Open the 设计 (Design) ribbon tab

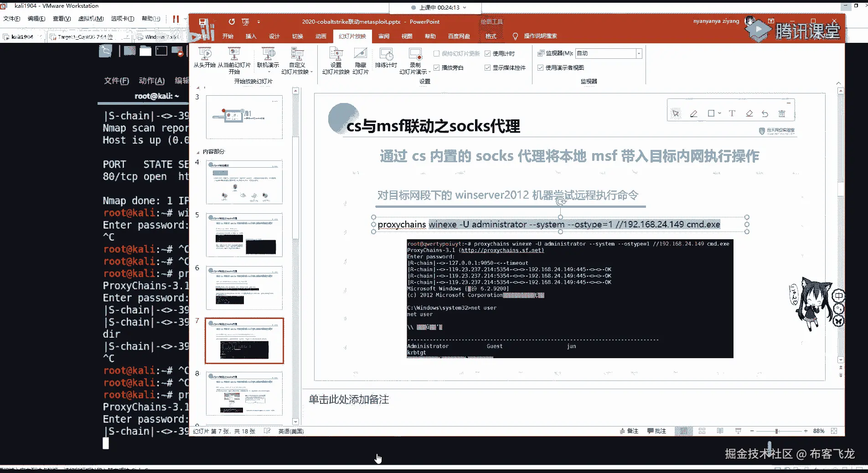click(x=274, y=36)
